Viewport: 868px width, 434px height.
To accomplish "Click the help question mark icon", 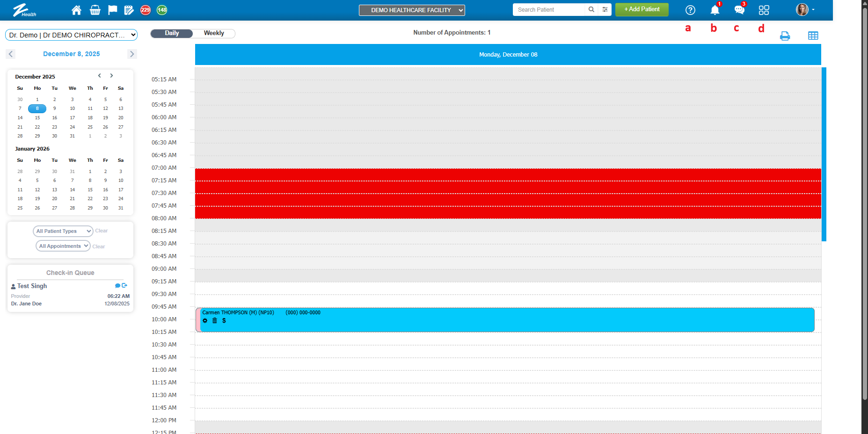I will [690, 10].
